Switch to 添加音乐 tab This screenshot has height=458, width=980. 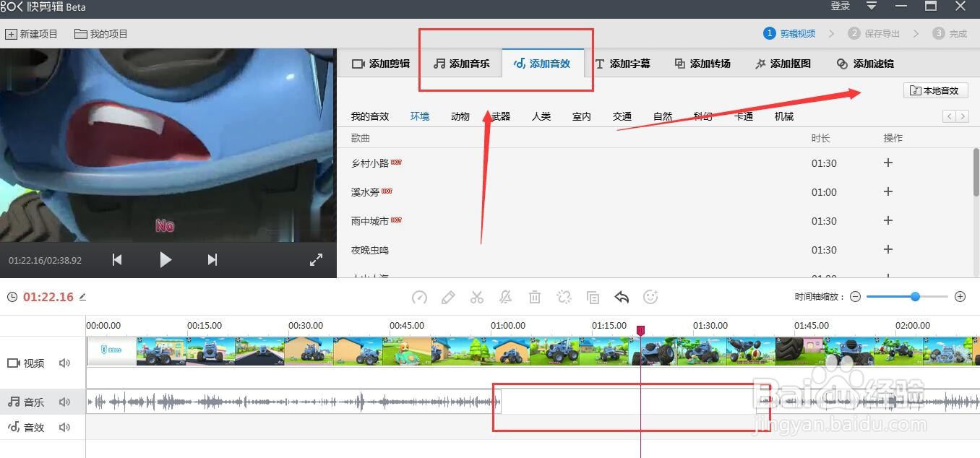[461, 64]
